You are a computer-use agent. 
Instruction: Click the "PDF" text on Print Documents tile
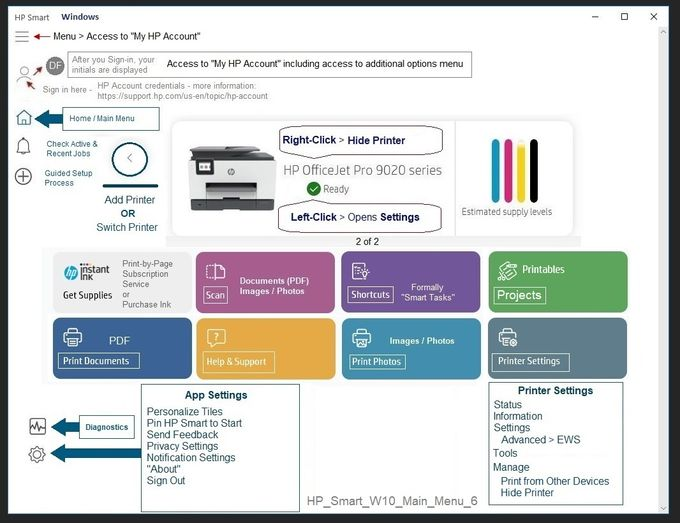pos(119,341)
